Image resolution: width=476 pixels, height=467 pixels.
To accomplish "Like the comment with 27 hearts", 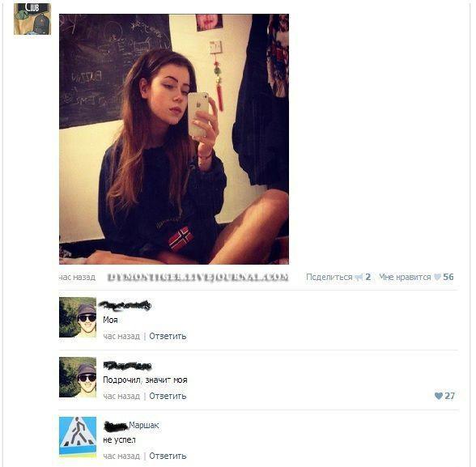I will point(439,396).
